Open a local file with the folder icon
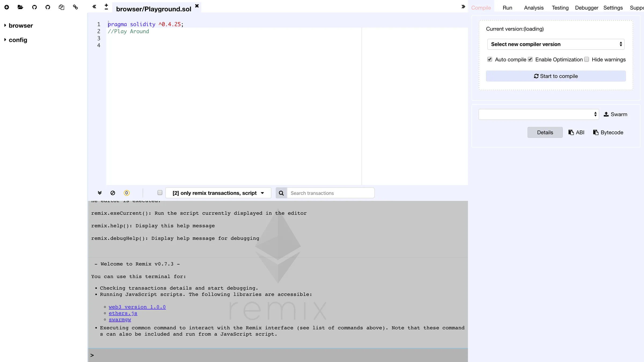Image resolution: width=644 pixels, height=362 pixels. tap(20, 7)
